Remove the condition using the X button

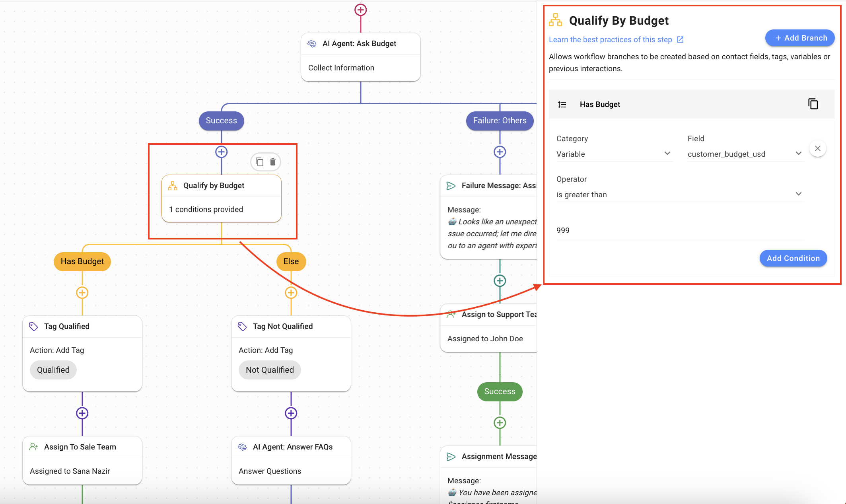pos(818,148)
